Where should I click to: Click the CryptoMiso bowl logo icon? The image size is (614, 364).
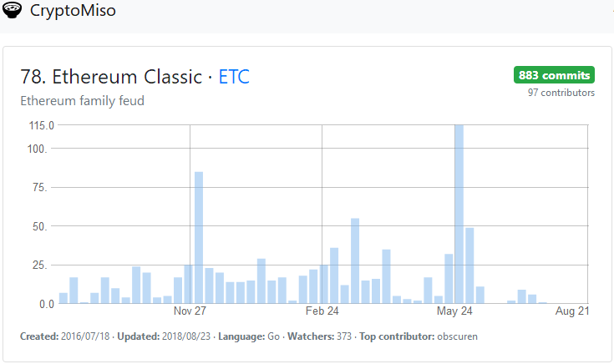13,12
